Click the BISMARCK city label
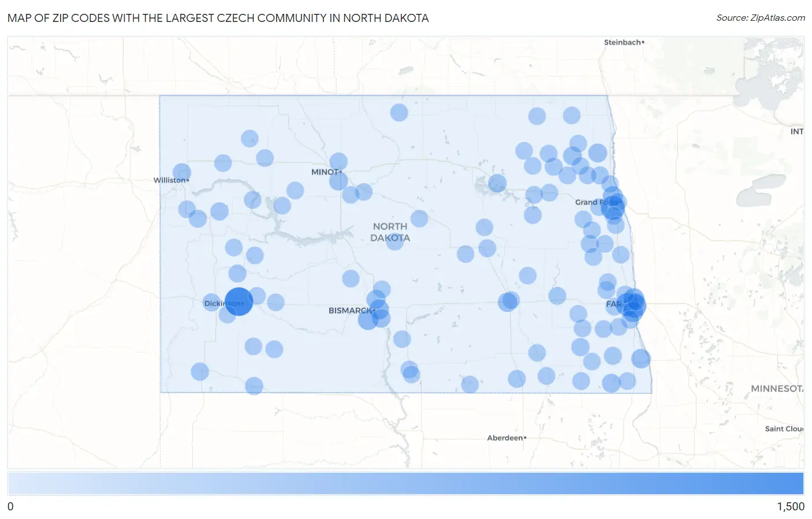The height and width of the screenshot is (519, 812). (352, 311)
